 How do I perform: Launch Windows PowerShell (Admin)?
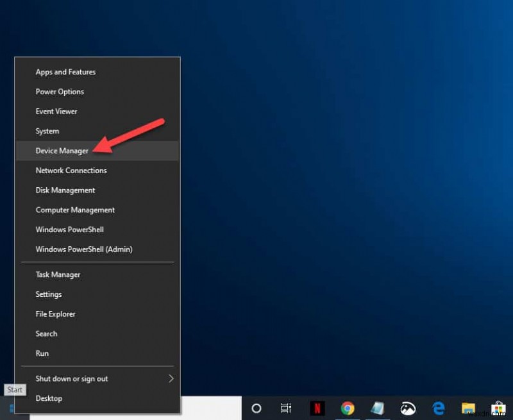(x=84, y=249)
